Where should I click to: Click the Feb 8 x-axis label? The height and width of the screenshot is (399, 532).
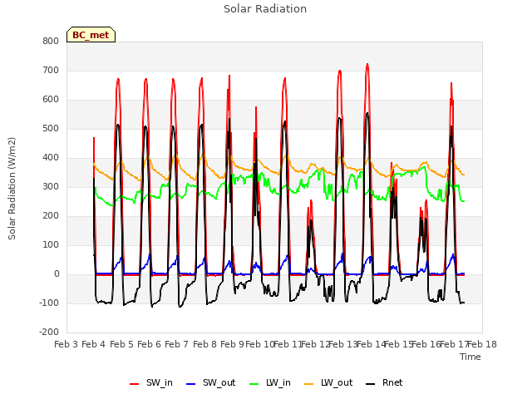[x=205, y=344]
